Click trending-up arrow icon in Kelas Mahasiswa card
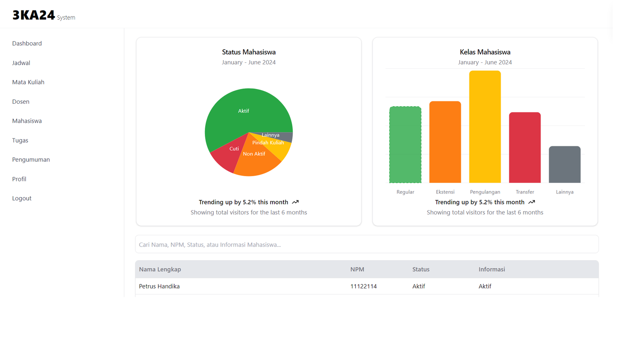 pyautogui.click(x=532, y=202)
